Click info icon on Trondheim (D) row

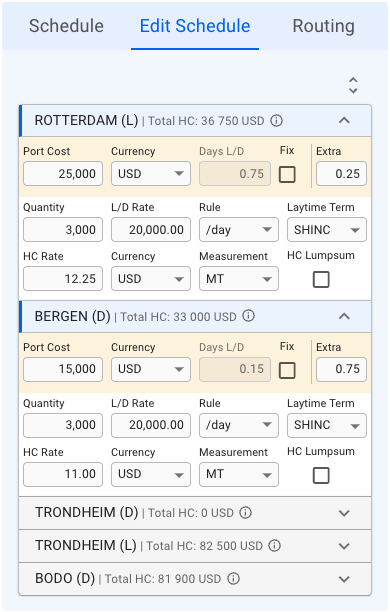point(246,512)
